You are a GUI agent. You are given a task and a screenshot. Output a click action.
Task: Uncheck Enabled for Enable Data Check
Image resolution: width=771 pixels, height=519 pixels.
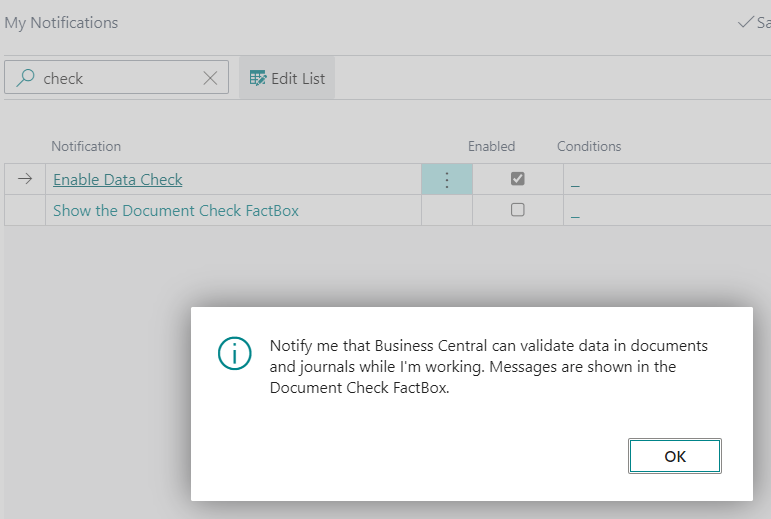[x=517, y=179]
